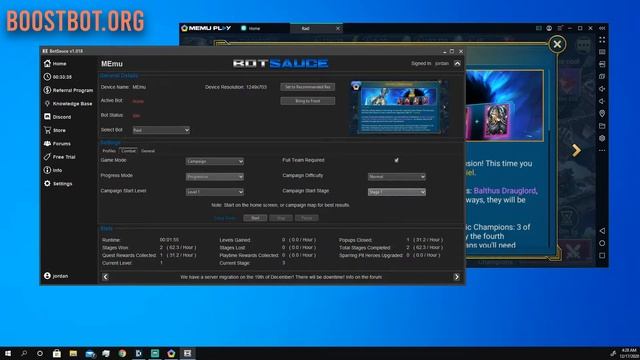This screenshot has height=360, width=640.
Task: Open the Campaign Start Level dropdown
Action: (x=215, y=192)
